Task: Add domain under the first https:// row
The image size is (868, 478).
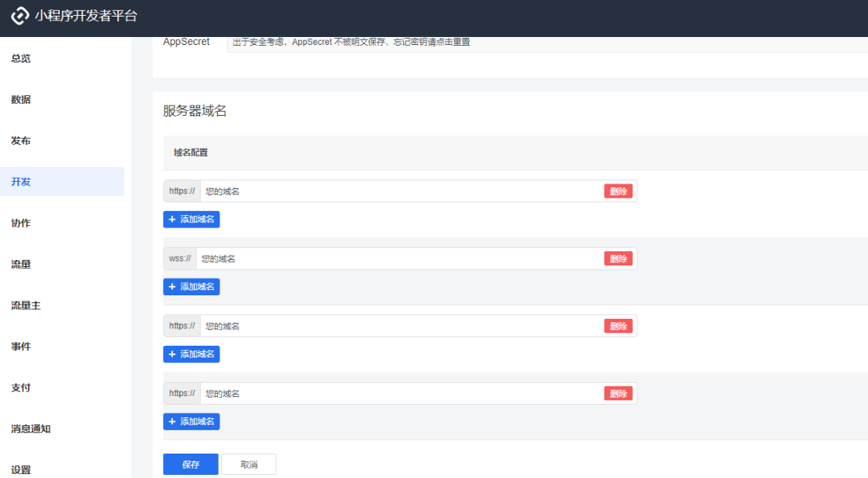Action: pyautogui.click(x=191, y=220)
